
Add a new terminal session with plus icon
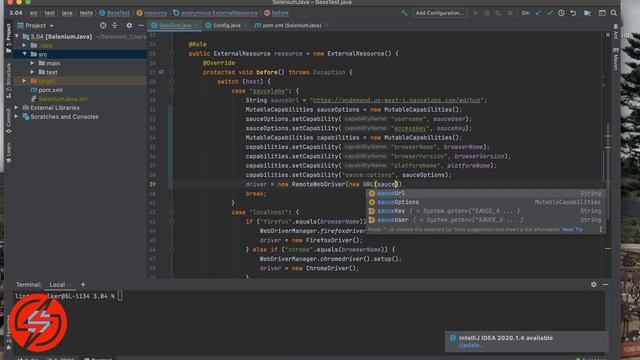point(83,284)
